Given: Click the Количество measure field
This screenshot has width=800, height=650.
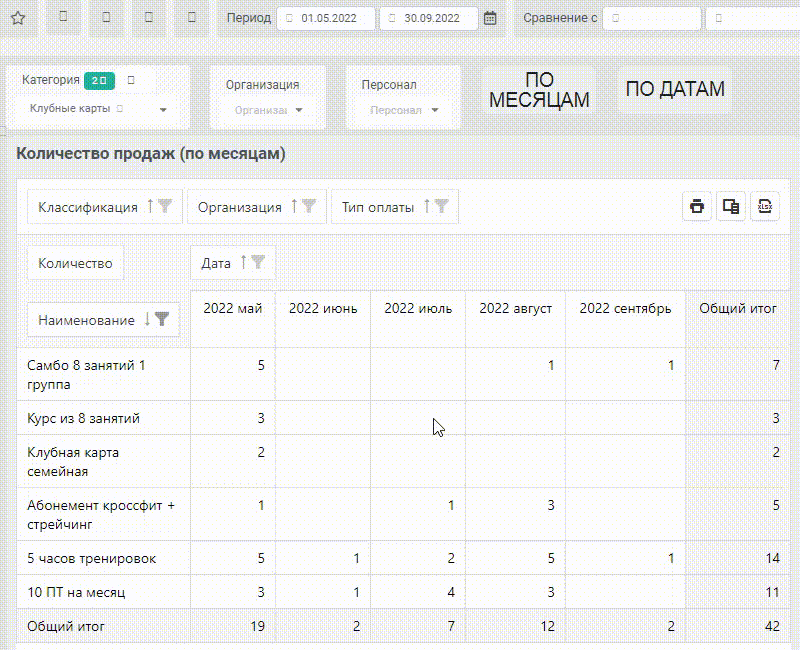Looking at the screenshot, I should click(x=76, y=263).
